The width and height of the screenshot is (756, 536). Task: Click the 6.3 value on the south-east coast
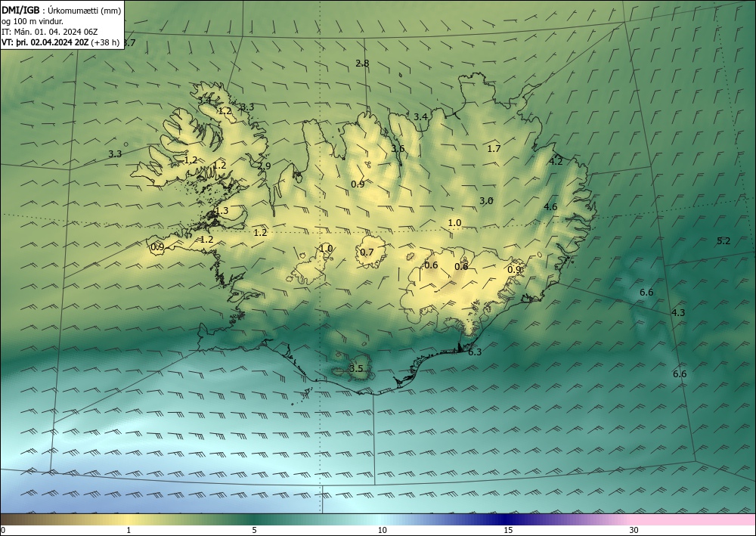[475, 352]
